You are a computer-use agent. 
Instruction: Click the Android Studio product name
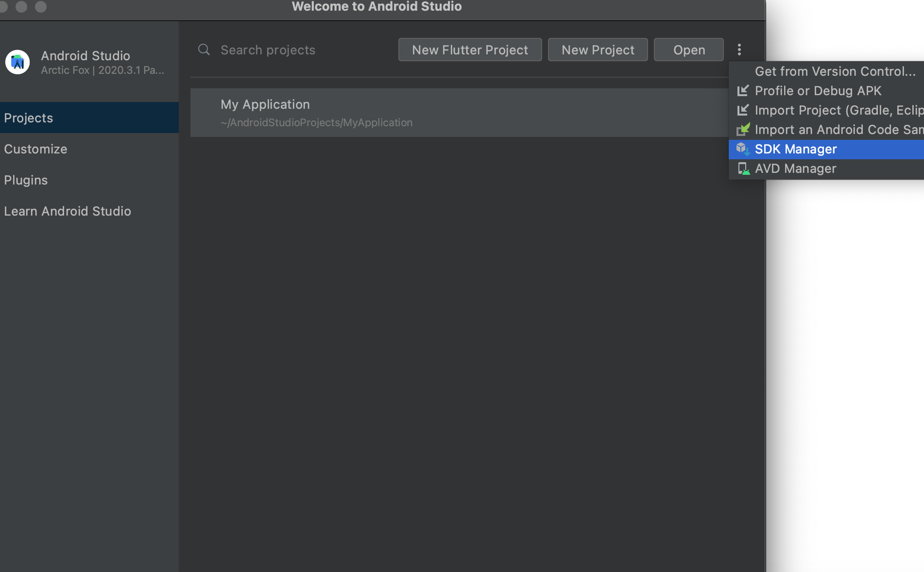point(86,55)
